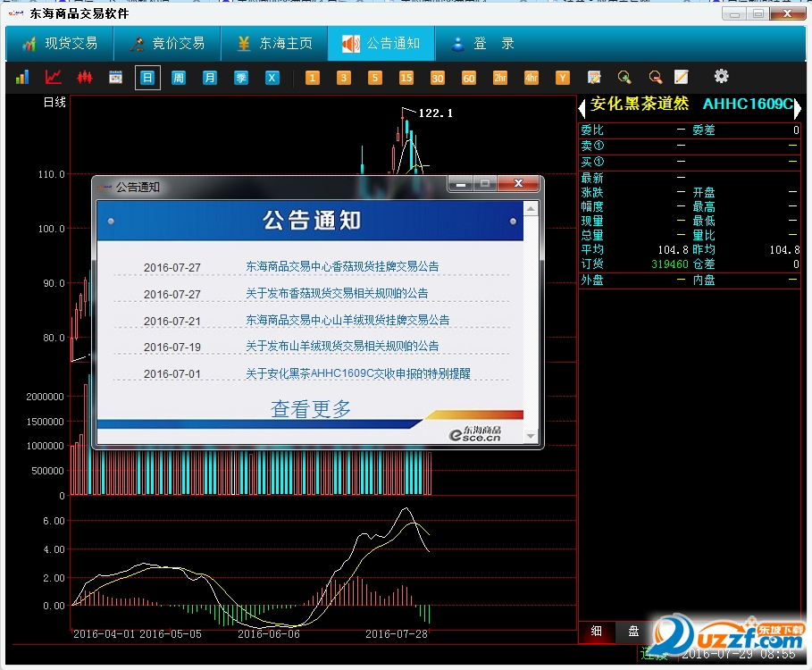Select the 盘 tab at bottom

point(633,632)
